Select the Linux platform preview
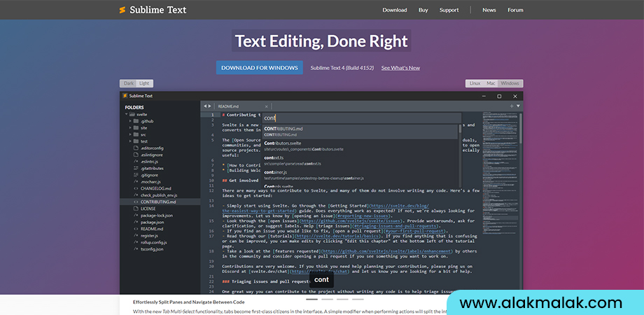Image resolution: width=644 pixels, height=315 pixels. 475,83
